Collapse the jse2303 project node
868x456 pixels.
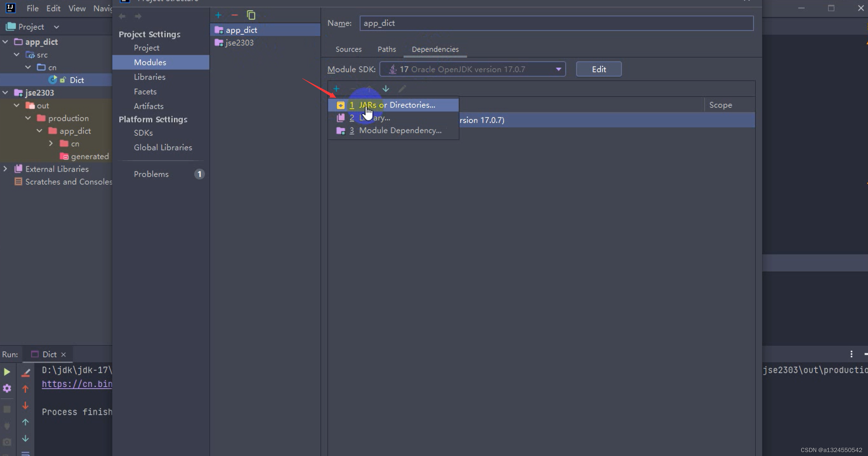click(x=5, y=93)
